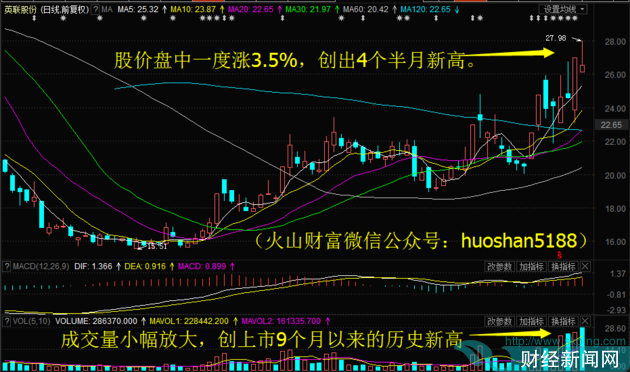Click 改参数 in the MACD panel
This screenshot has height=372, width=630.
pos(499,266)
